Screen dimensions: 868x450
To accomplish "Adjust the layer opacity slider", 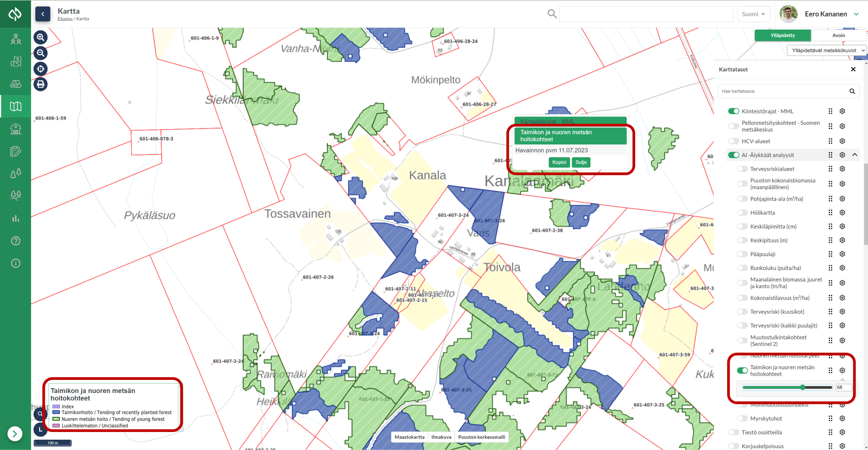I will pyautogui.click(x=787, y=387).
